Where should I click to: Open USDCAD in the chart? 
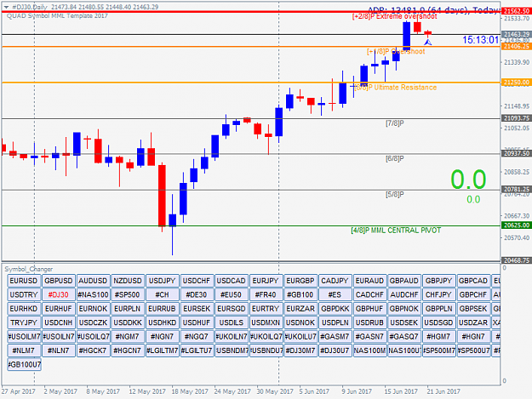tap(232, 281)
